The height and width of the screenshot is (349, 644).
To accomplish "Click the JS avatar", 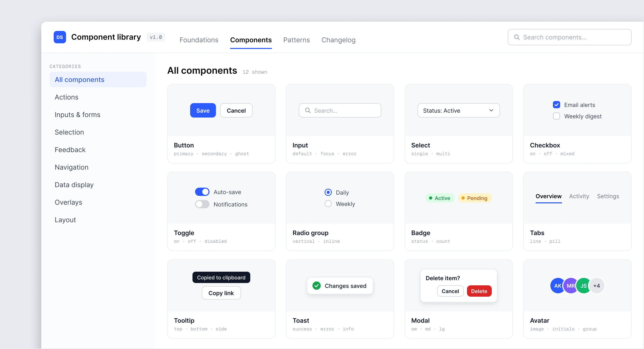I will (583, 286).
